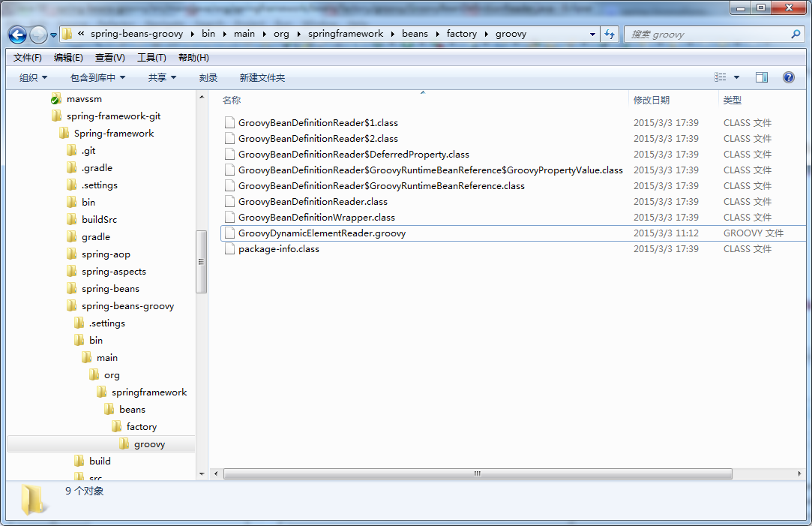Image resolution: width=812 pixels, height=526 pixels.
Task: Click the magnifier search icon
Action: point(796,35)
